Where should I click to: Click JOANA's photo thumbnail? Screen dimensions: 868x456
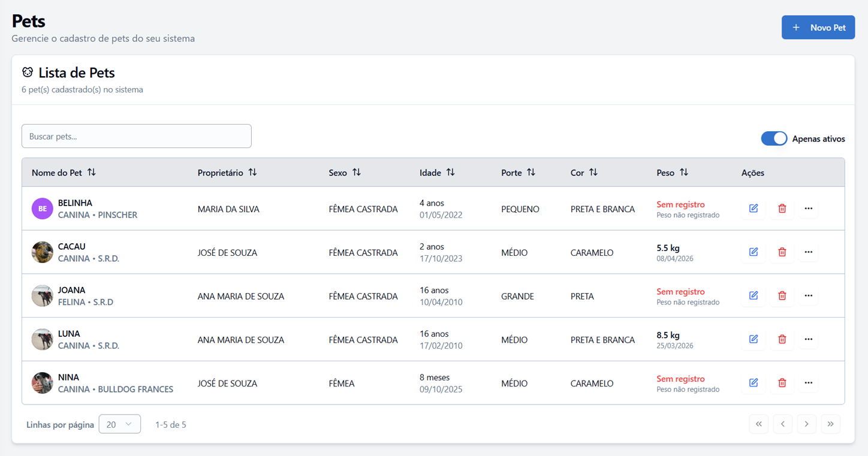click(x=43, y=296)
